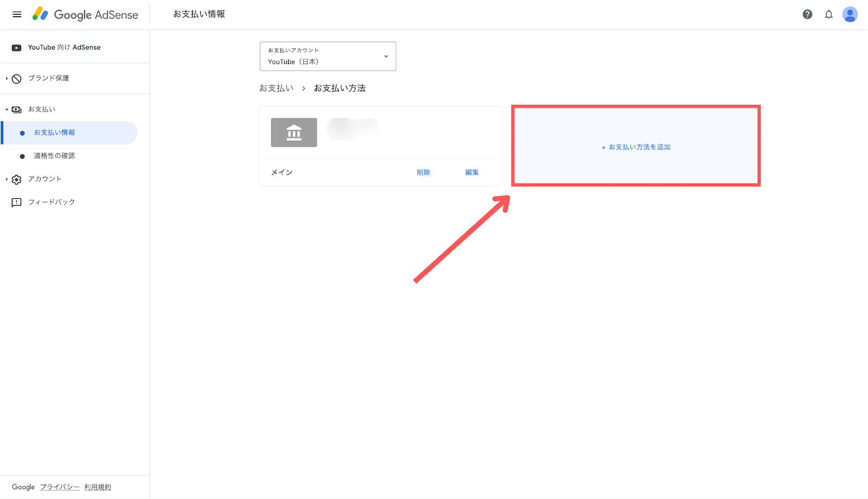Click the 編集 link on payment card
The height and width of the screenshot is (499, 868).
(471, 173)
